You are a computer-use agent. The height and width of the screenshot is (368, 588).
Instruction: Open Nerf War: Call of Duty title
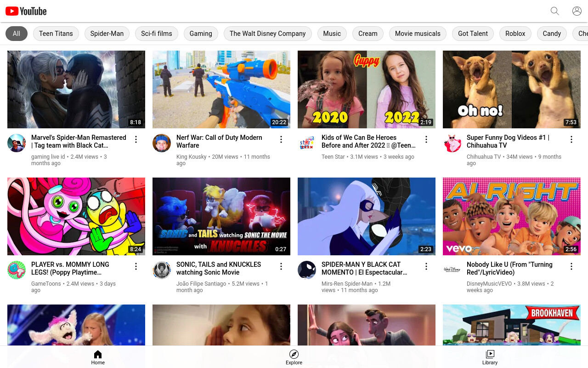click(219, 141)
